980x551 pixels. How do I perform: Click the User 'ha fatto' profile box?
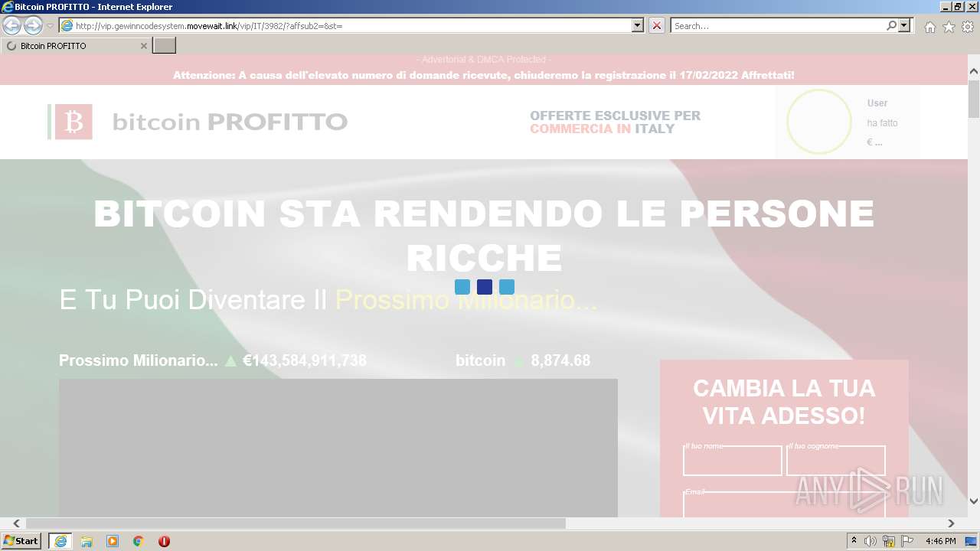848,122
